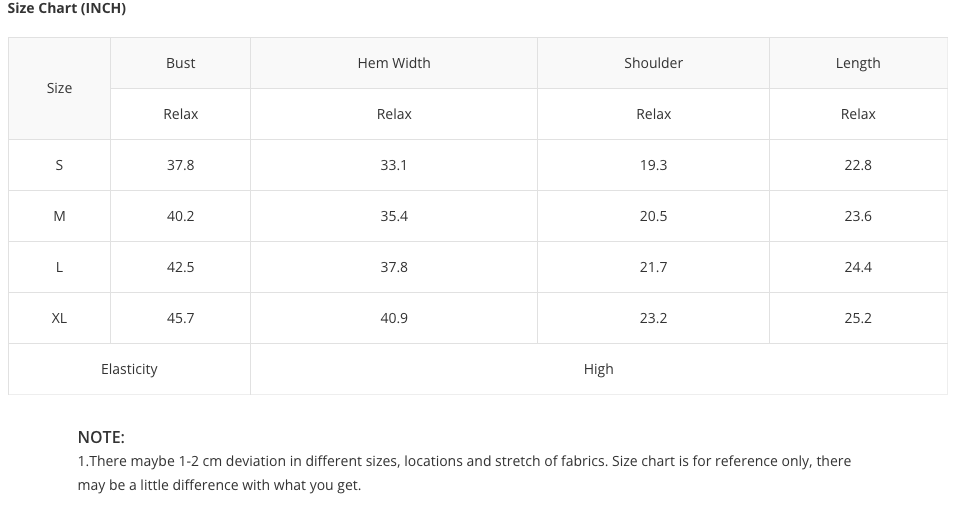
Task: Click the 19.3 shoulder value
Action: click(x=653, y=165)
